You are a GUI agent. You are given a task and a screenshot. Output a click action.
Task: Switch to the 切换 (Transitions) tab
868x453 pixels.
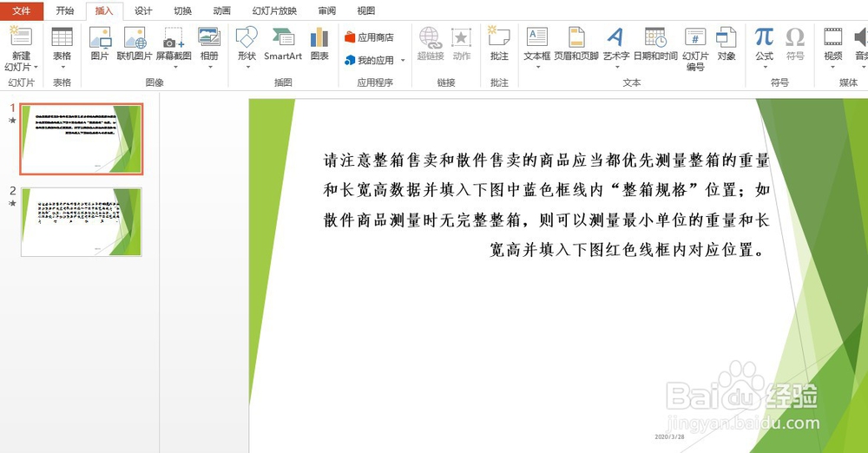(x=182, y=10)
